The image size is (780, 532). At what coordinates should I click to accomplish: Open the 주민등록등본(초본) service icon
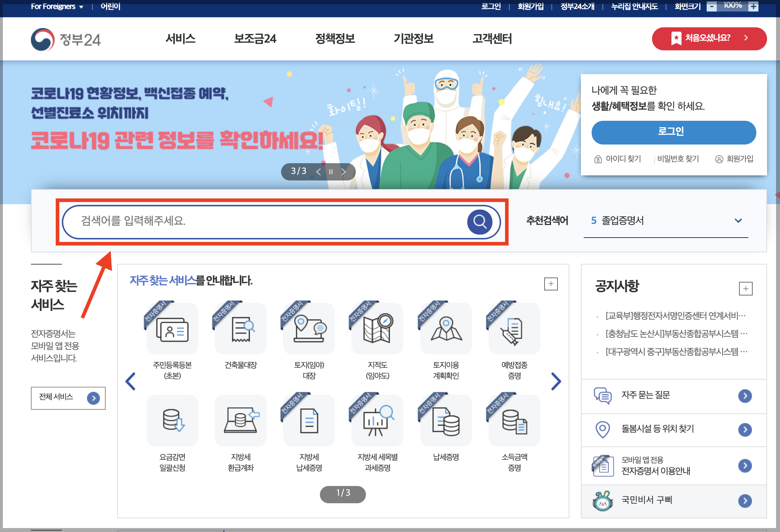pos(172,329)
